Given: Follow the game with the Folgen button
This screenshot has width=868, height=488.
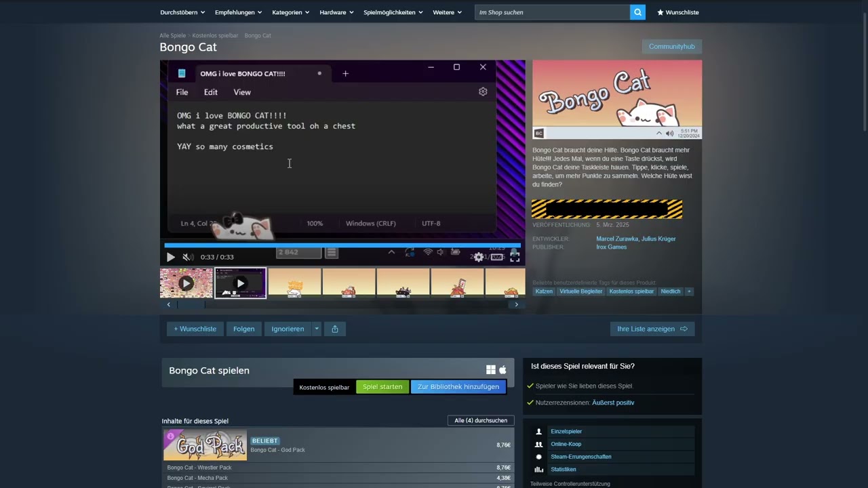Looking at the screenshot, I should click(244, 329).
